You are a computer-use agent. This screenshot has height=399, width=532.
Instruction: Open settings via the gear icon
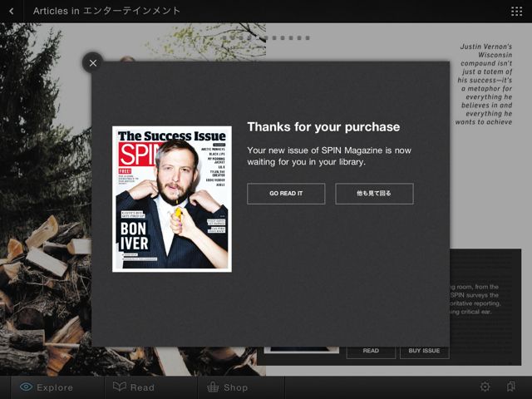(485, 386)
